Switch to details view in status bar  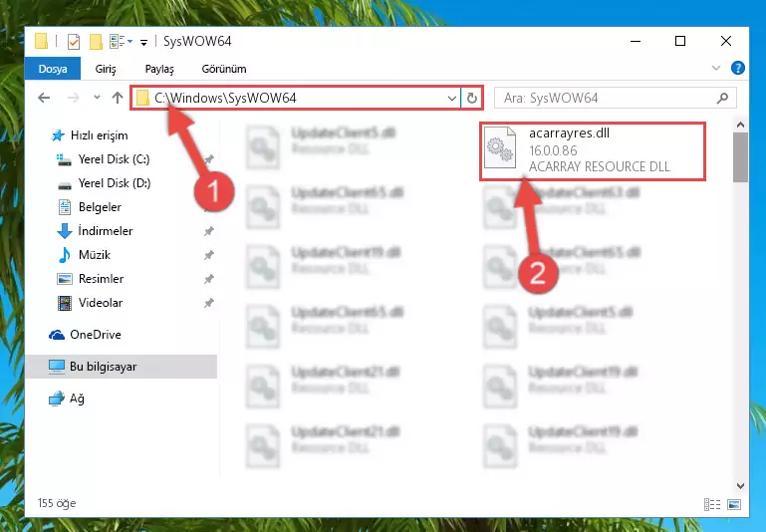click(712, 504)
